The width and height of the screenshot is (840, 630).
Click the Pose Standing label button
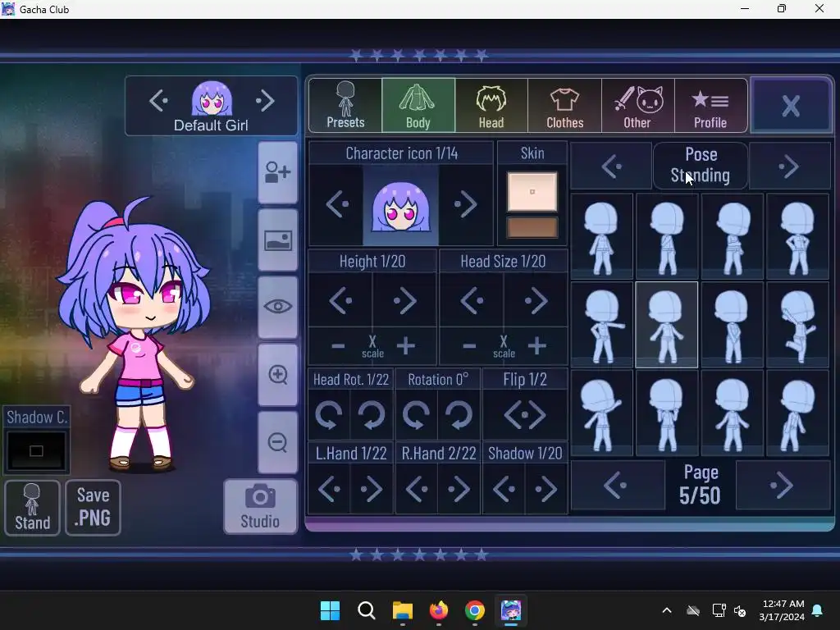(x=701, y=166)
